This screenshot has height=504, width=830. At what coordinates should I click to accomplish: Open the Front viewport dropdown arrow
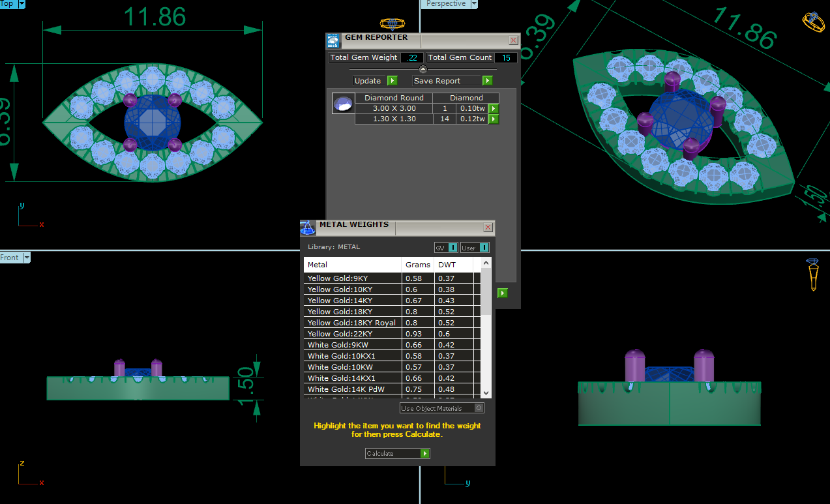(x=27, y=258)
